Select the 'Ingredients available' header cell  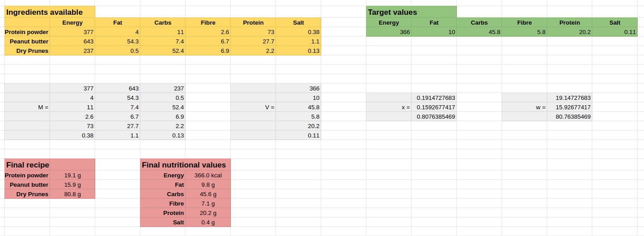tap(50, 12)
